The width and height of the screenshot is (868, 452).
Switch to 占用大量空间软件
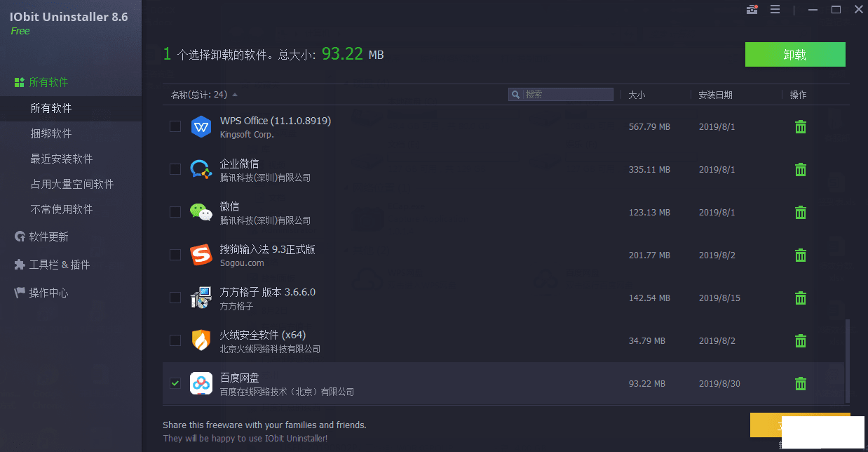point(71,184)
